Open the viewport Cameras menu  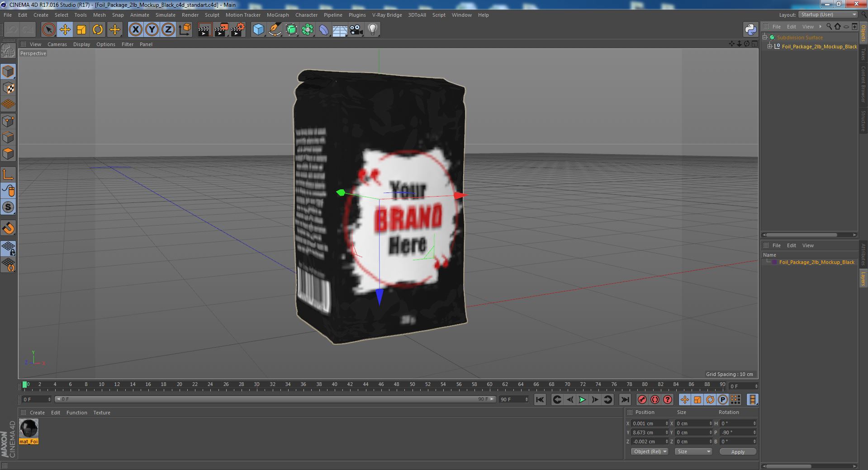click(57, 44)
